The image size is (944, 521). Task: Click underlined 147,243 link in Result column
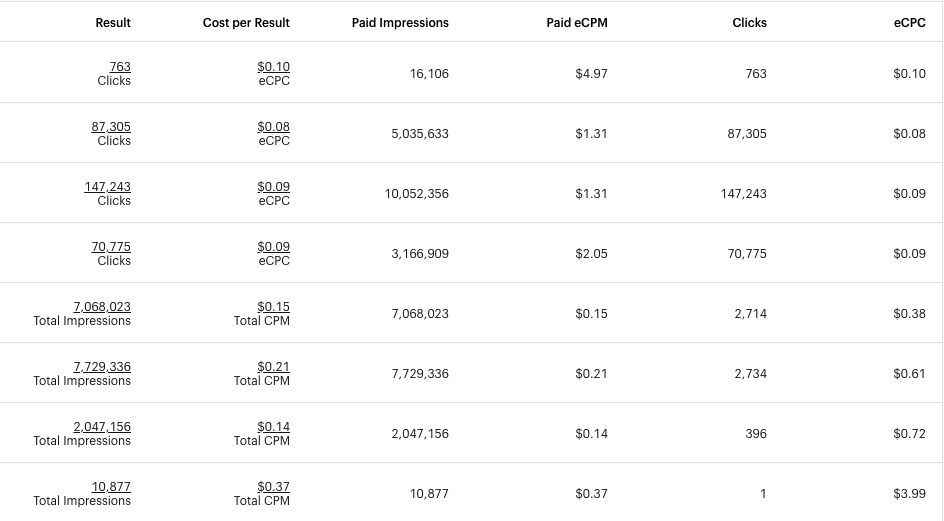pos(107,187)
